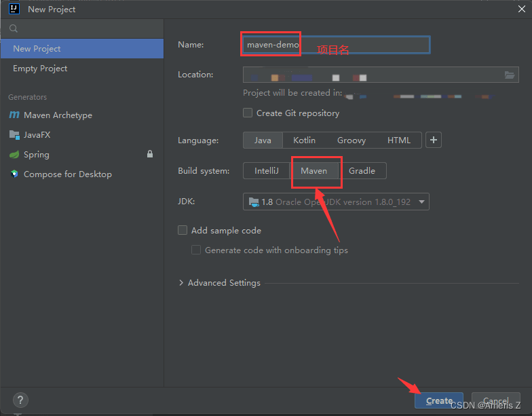
Task: Check the Add sample code checkbox
Action: coord(183,230)
